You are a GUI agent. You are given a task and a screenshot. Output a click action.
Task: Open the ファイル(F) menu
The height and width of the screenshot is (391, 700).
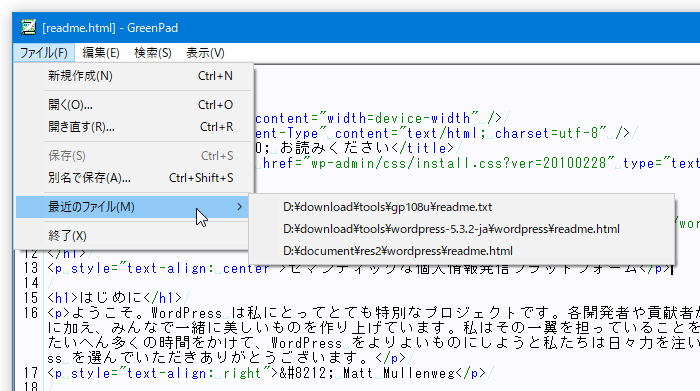[x=44, y=53]
